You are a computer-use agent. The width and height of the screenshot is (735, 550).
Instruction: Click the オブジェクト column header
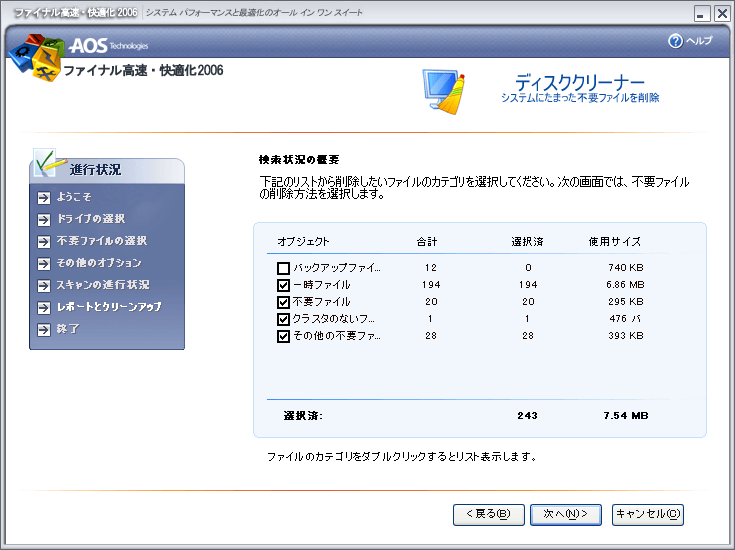click(303, 242)
